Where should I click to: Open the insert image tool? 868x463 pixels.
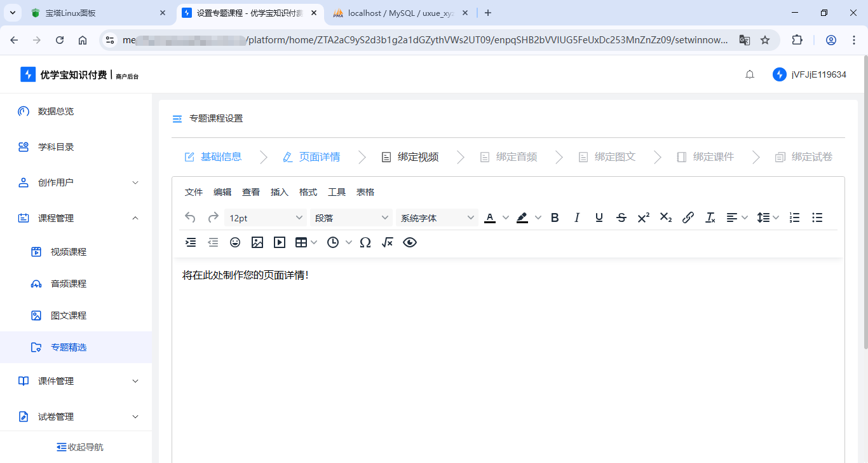tap(257, 242)
